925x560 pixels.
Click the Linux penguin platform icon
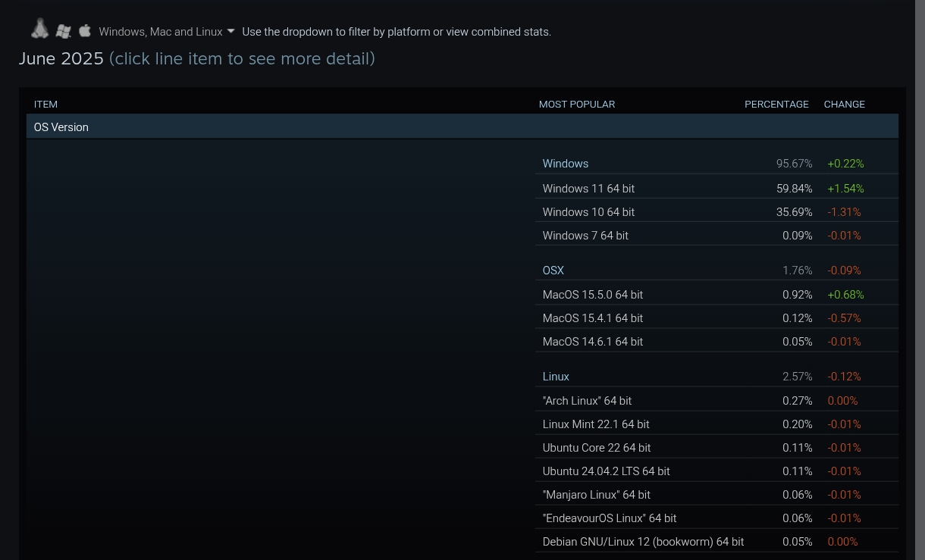pos(40,29)
